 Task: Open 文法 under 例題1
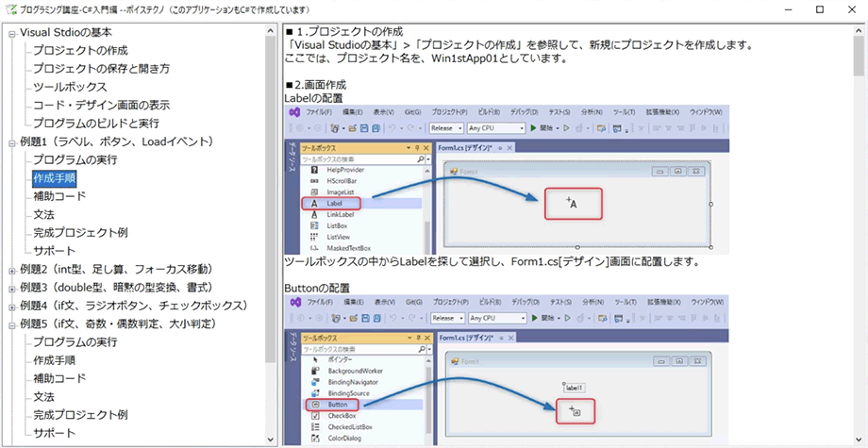43,215
